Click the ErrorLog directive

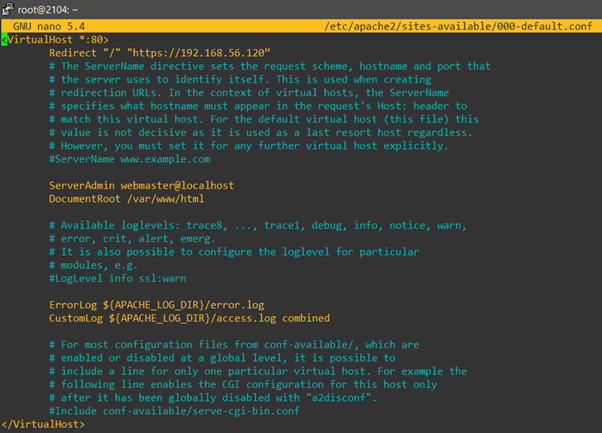click(74, 304)
